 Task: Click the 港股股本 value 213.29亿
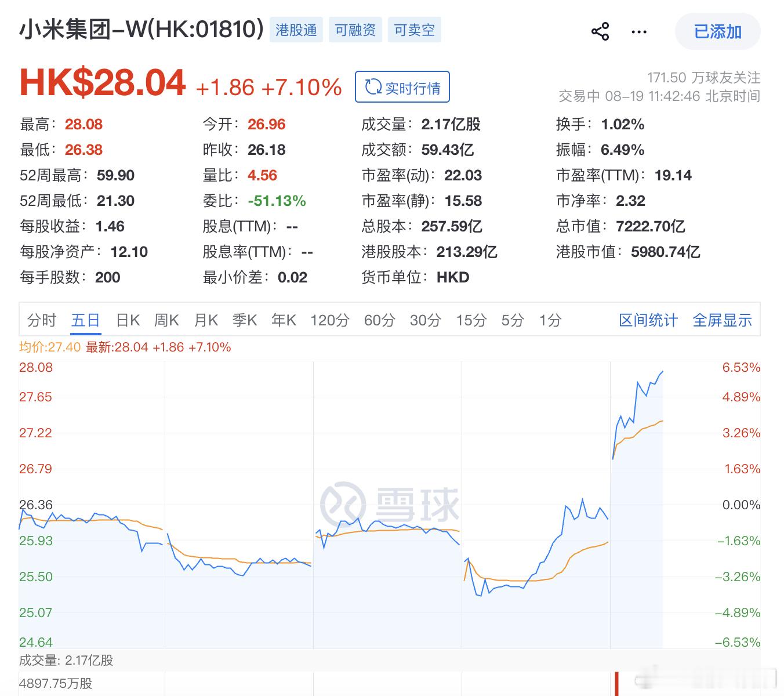467,252
